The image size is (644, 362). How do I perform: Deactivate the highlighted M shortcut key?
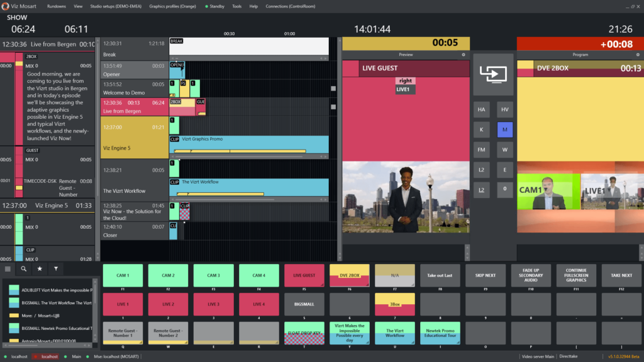(505, 129)
